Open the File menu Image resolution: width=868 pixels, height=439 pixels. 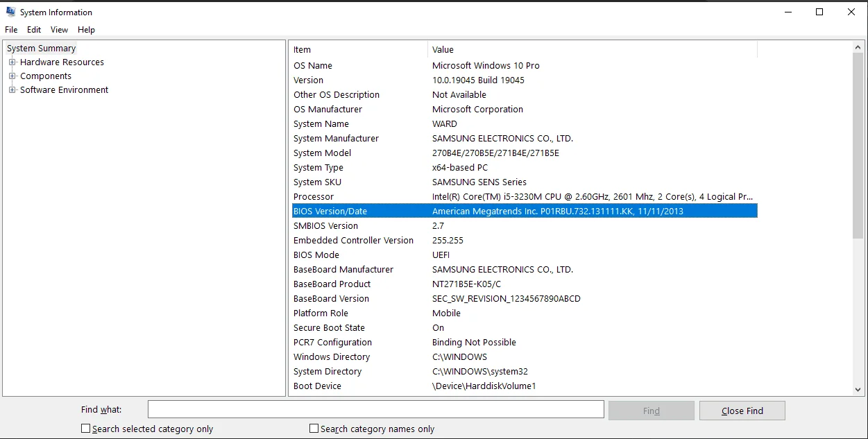pos(11,30)
